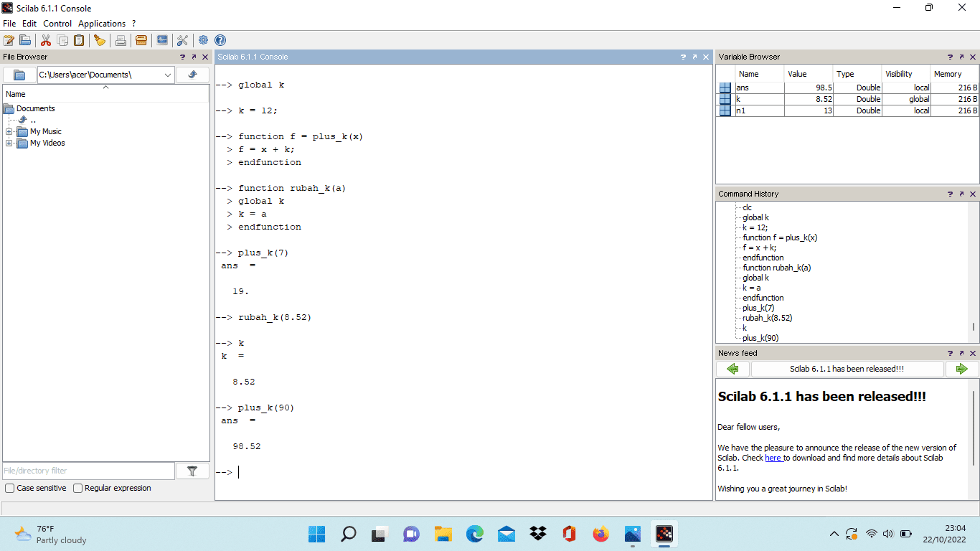
Task: Open the '?' help menu
Action: (134, 24)
